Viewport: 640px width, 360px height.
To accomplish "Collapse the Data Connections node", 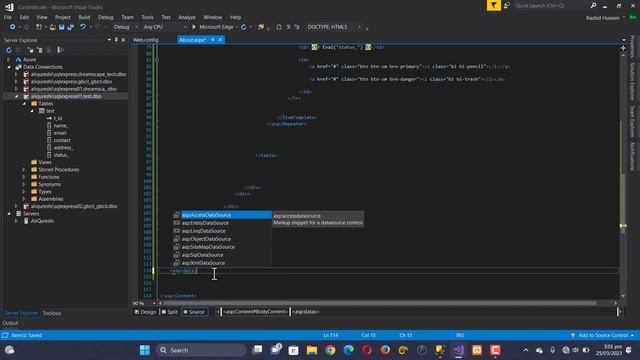I will [9, 67].
